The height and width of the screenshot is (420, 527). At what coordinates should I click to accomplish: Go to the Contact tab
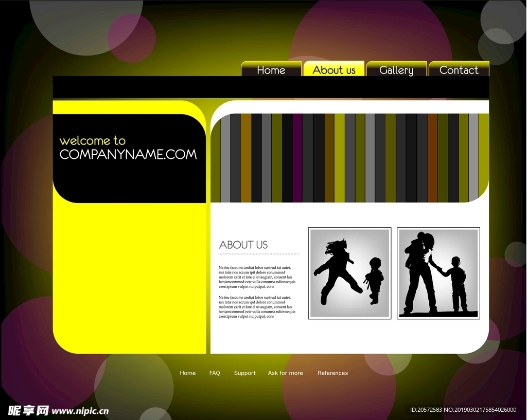pyautogui.click(x=459, y=69)
